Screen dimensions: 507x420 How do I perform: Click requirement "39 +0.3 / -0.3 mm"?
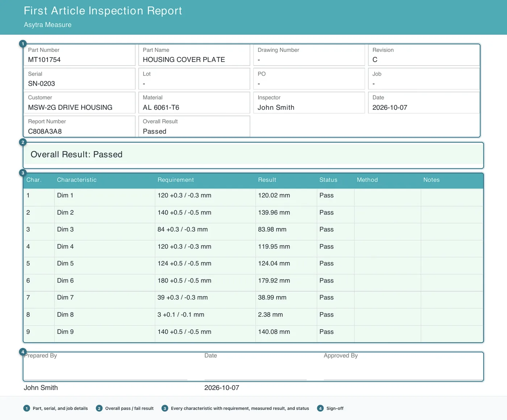[183, 298]
